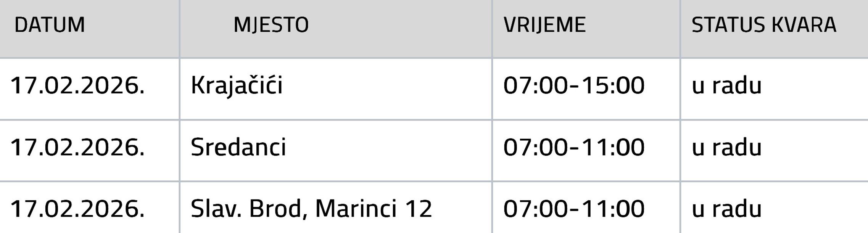Click the "u radu" status for Sredanci
Image resolution: width=868 pixels, height=233 pixels.
(726, 147)
